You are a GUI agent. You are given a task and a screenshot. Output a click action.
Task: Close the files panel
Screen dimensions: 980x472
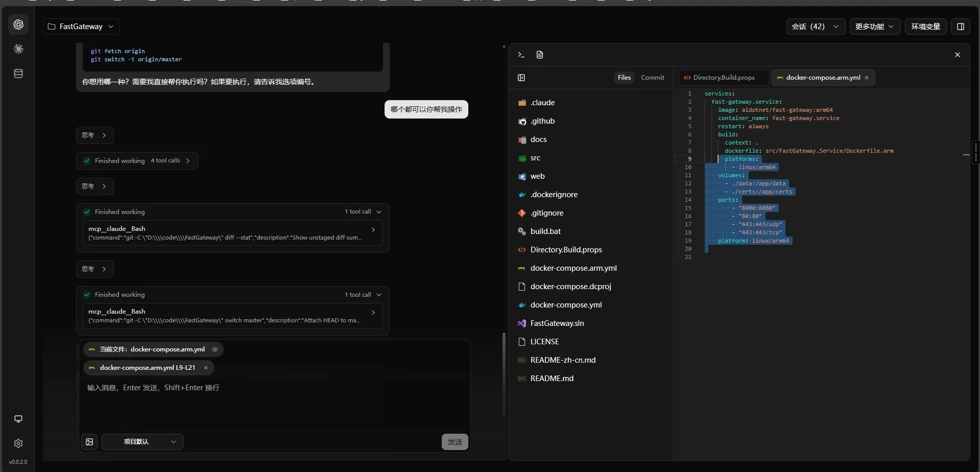[958, 55]
